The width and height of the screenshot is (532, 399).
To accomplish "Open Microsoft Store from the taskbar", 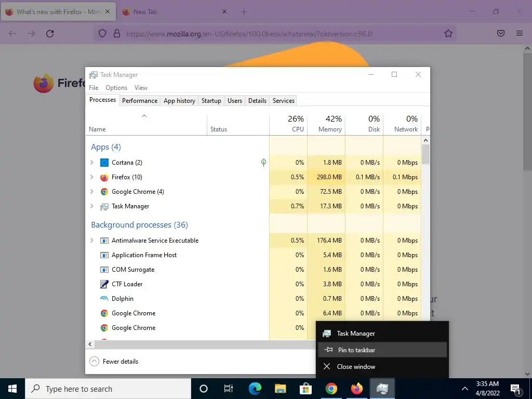I will click(305, 389).
